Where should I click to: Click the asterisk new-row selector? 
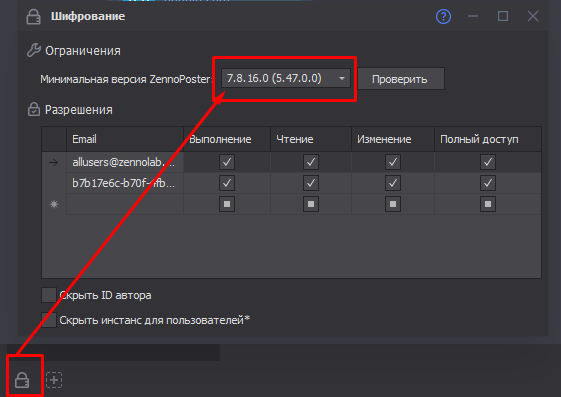point(54,204)
